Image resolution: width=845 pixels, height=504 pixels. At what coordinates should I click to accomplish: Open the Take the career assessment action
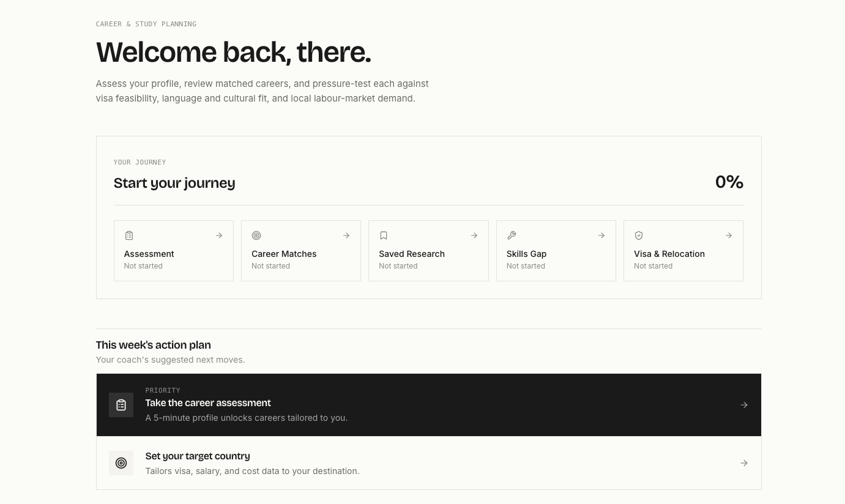click(429, 405)
